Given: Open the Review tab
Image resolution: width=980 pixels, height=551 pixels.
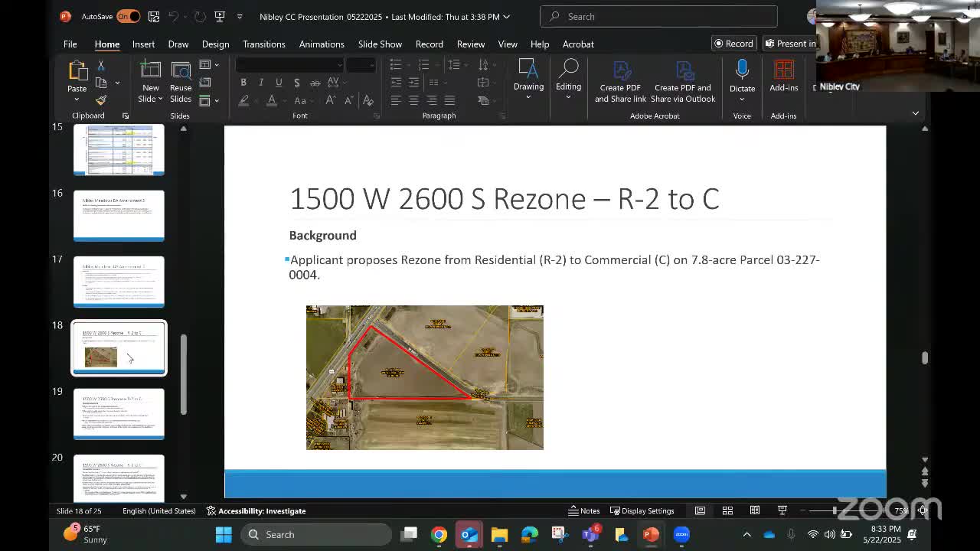Looking at the screenshot, I should 471,44.
